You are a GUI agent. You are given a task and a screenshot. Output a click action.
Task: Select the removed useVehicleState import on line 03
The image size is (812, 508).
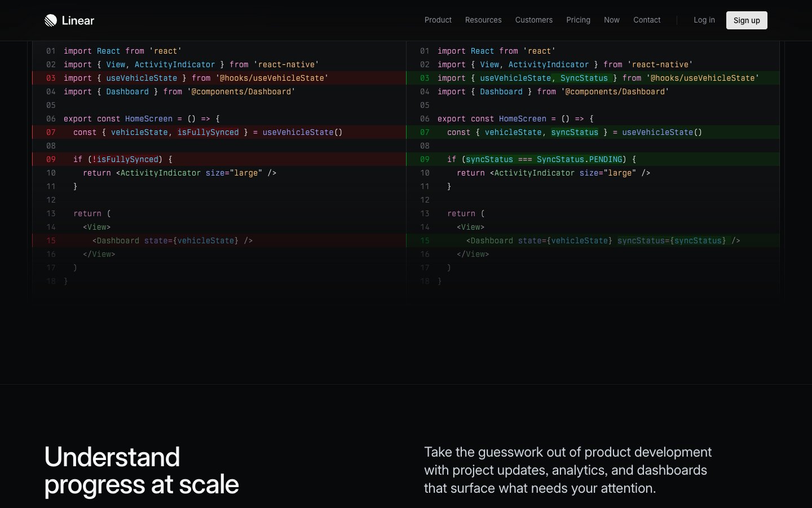tap(195, 78)
